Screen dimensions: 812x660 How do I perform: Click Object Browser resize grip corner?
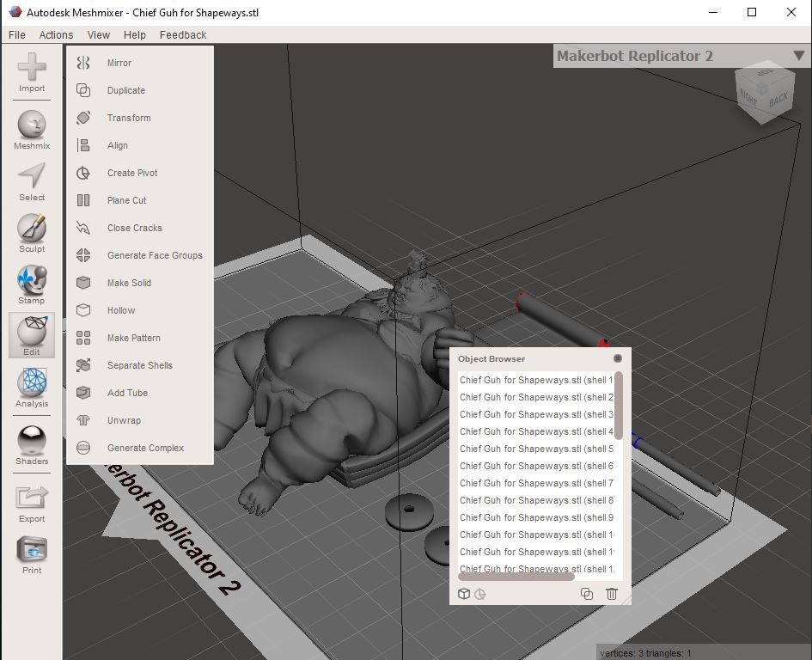pyautogui.click(x=626, y=600)
